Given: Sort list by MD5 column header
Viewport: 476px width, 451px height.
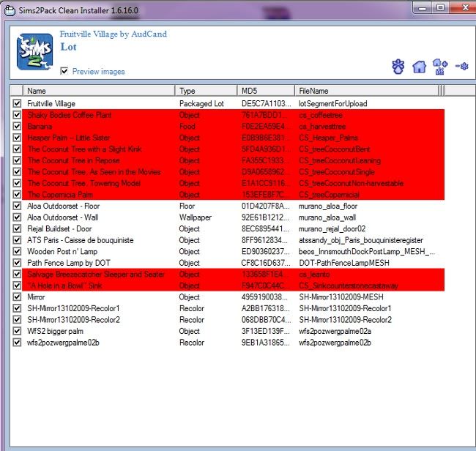Looking at the screenshot, I should point(266,91).
